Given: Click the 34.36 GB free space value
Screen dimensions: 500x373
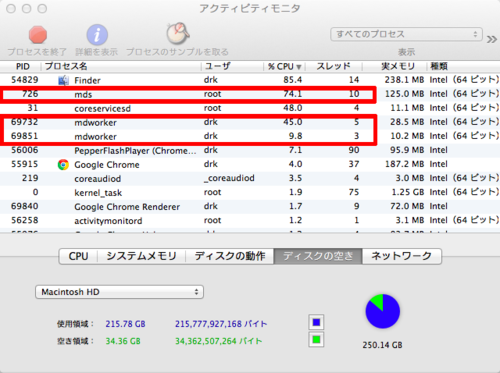Looking at the screenshot, I should [123, 341].
